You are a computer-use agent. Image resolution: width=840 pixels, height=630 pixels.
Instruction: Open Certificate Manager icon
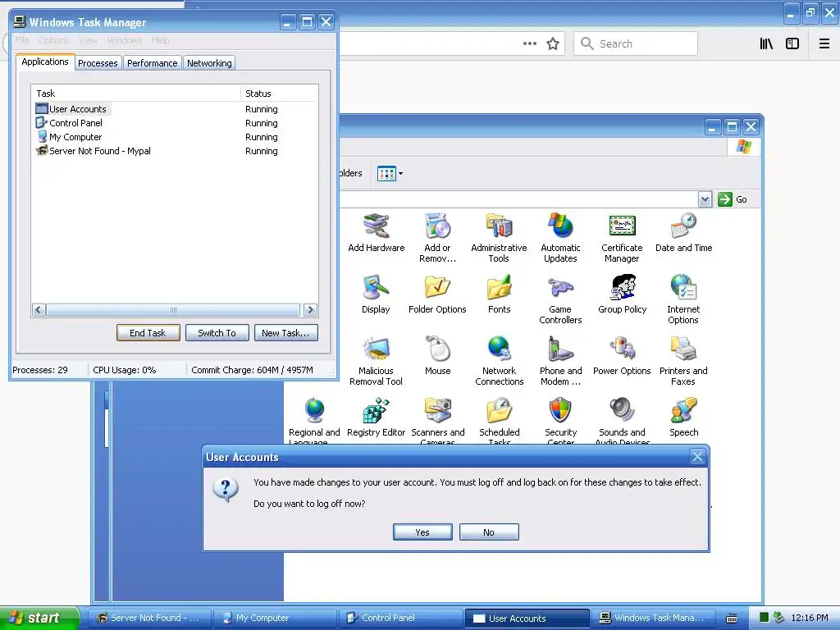coord(622,238)
